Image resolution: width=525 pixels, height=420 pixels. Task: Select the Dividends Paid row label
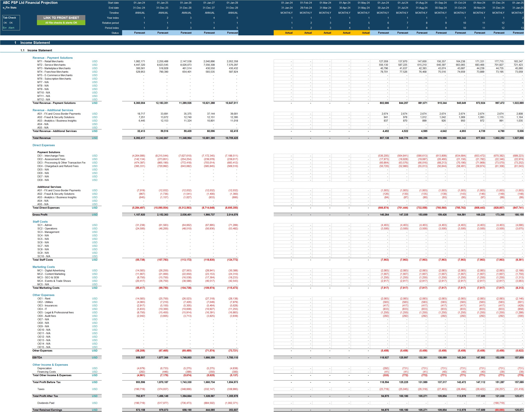46,403
